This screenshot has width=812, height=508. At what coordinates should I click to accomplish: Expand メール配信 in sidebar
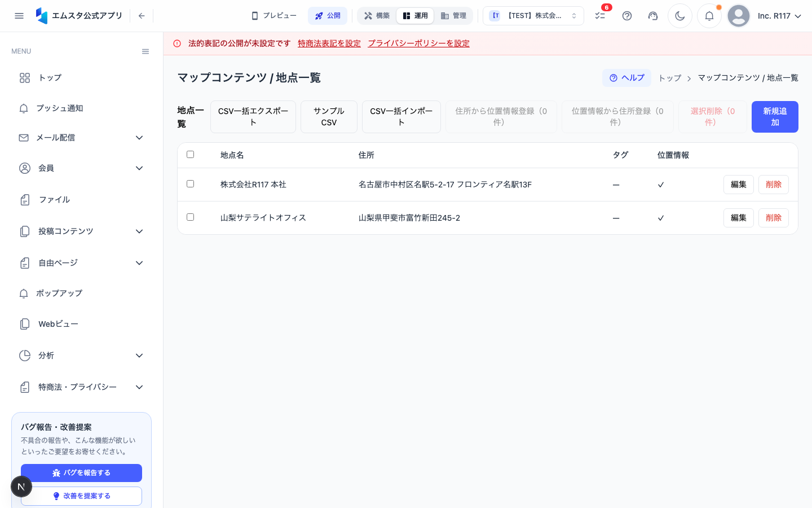pyautogui.click(x=81, y=138)
